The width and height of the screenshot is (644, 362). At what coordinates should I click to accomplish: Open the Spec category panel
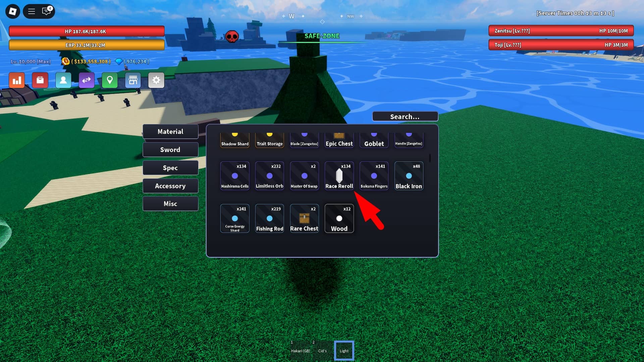click(170, 168)
